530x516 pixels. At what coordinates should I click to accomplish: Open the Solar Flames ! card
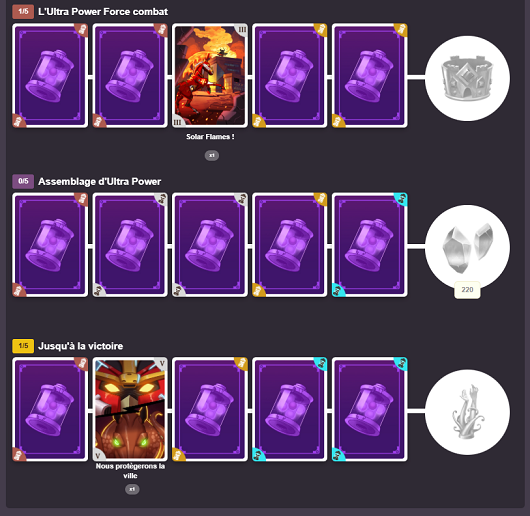210,75
